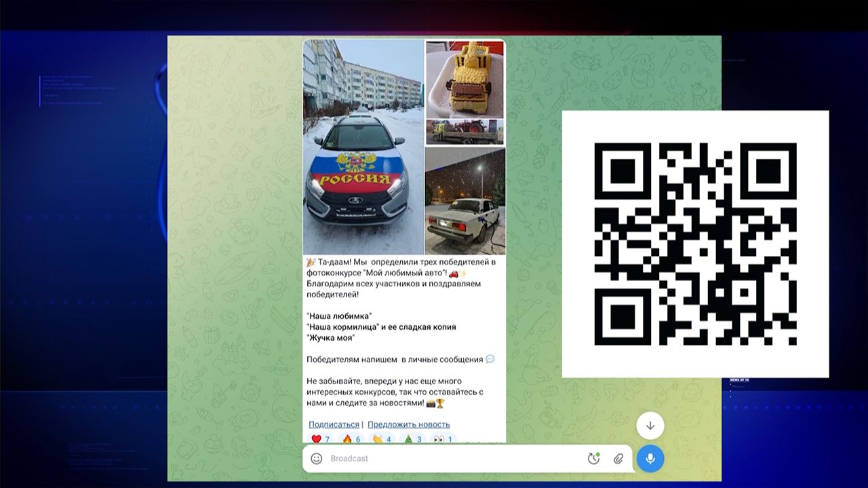Click the text "Наша любимка"
Screen dimensions: 868x488
click(339, 316)
